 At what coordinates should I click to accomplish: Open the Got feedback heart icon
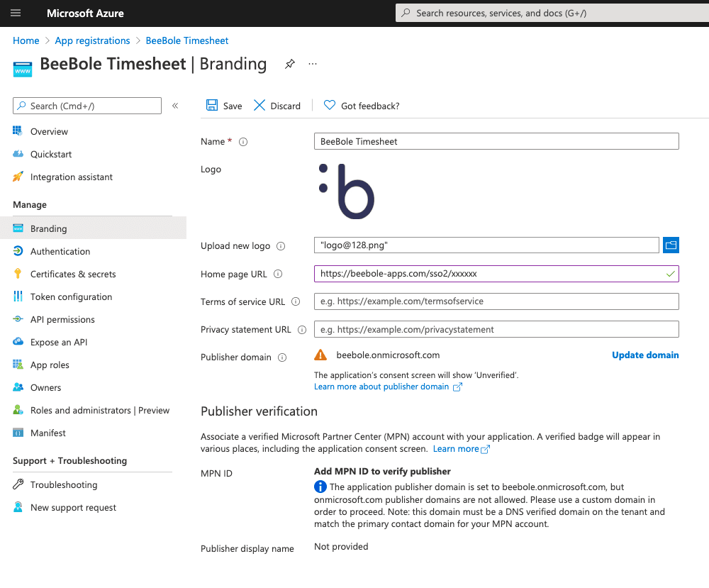[x=328, y=105]
